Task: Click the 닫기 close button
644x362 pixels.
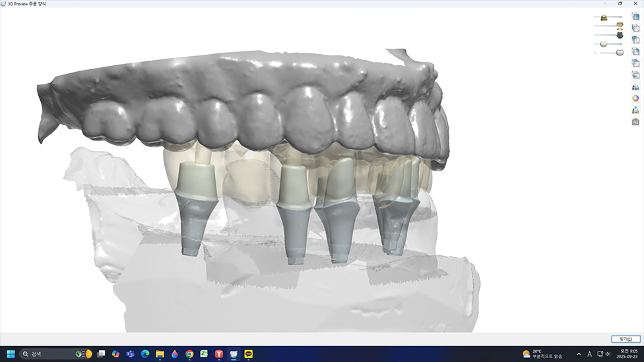Action: click(x=626, y=339)
